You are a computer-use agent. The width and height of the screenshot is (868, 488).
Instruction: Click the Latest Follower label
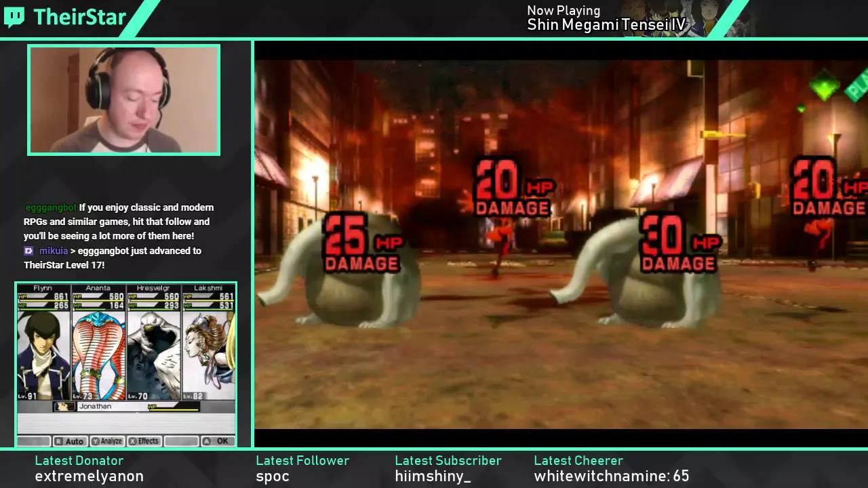coord(302,461)
